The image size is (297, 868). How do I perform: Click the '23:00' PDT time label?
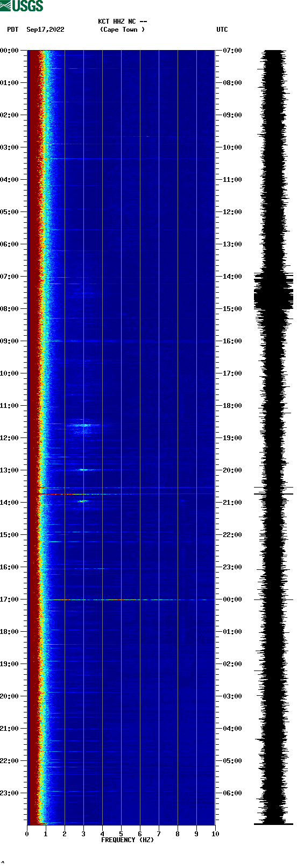coord(9,793)
